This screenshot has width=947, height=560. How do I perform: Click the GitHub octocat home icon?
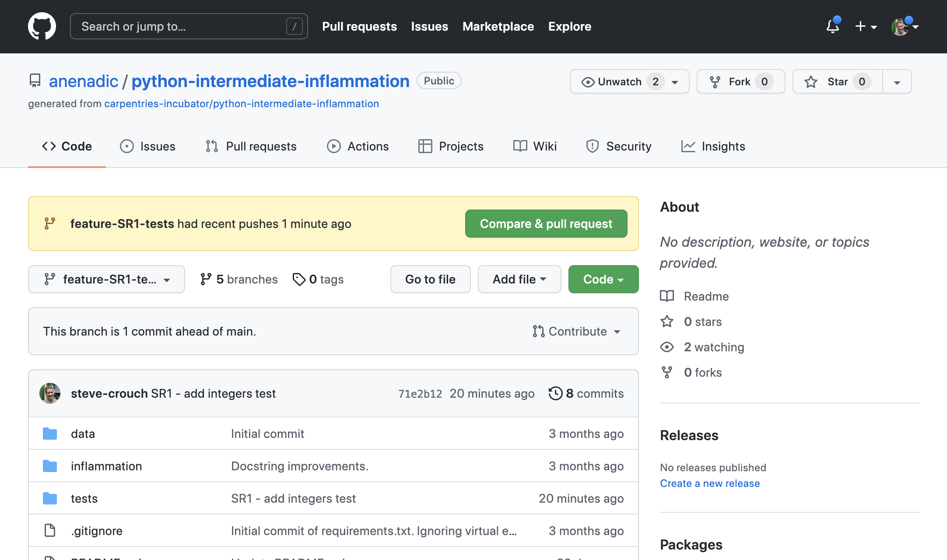pos(42,26)
